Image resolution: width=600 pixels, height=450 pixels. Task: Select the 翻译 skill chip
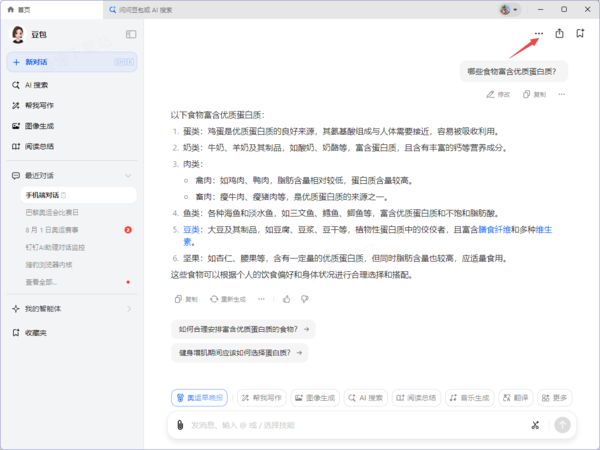click(516, 398)
